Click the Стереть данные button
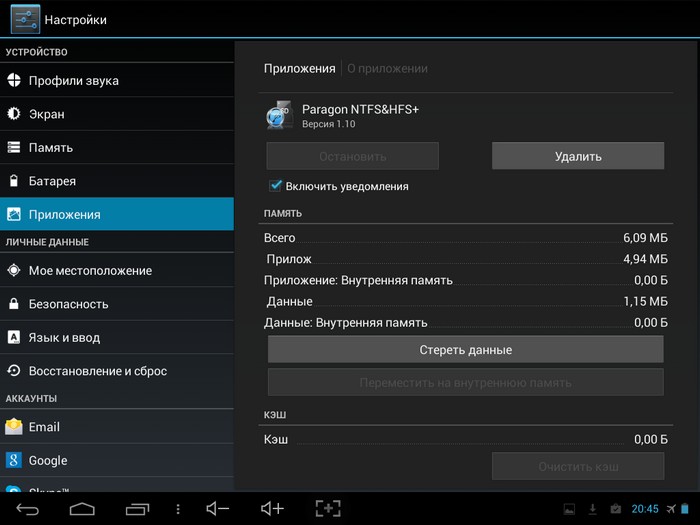The width and height of the screenshot is (700, 525). pos(466,349)
